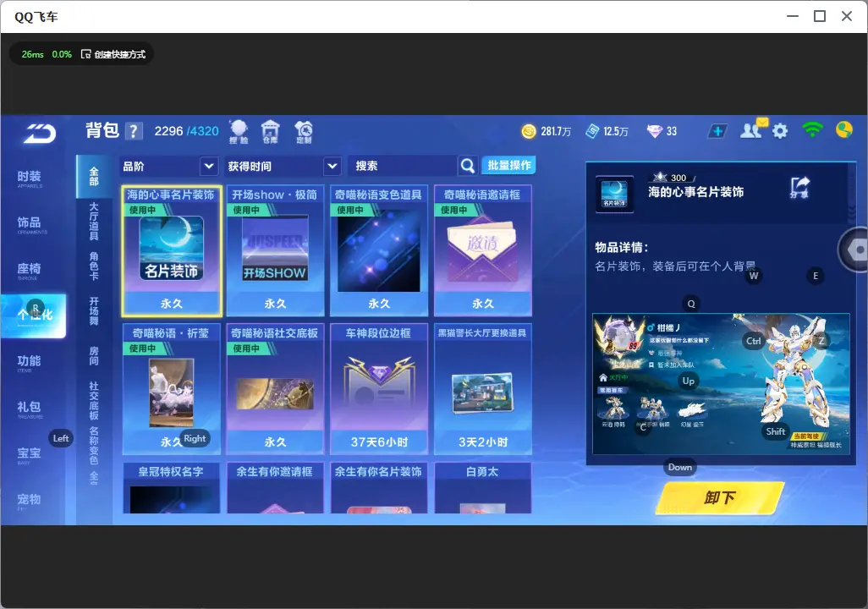Click the 281.7万 gold amount
868x609 pixels.
556,131
